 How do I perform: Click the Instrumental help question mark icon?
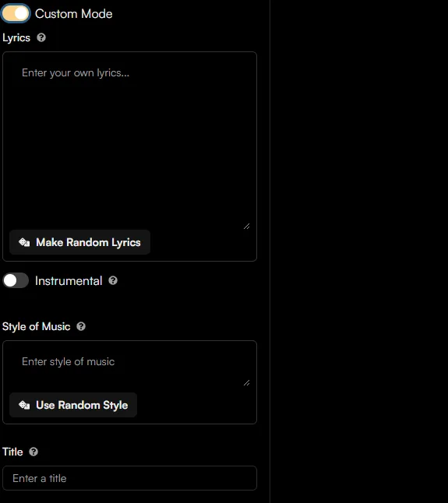(x=113, y=280)
